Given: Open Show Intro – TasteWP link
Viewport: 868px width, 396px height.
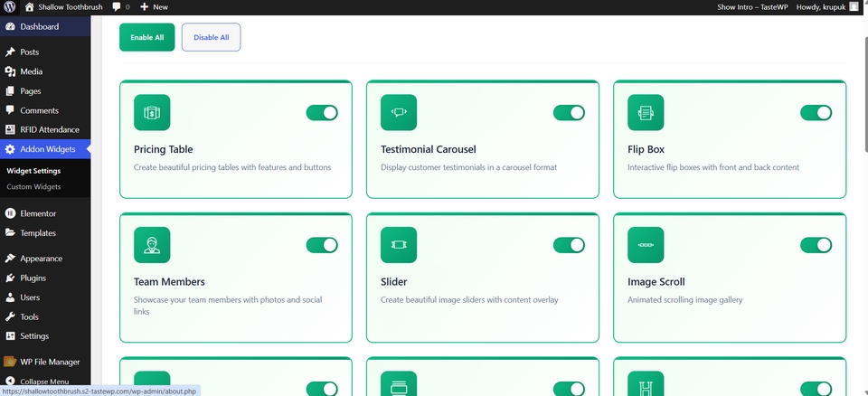Looking at the screenshot, I should pyautogui.click(x=752, y=7).
